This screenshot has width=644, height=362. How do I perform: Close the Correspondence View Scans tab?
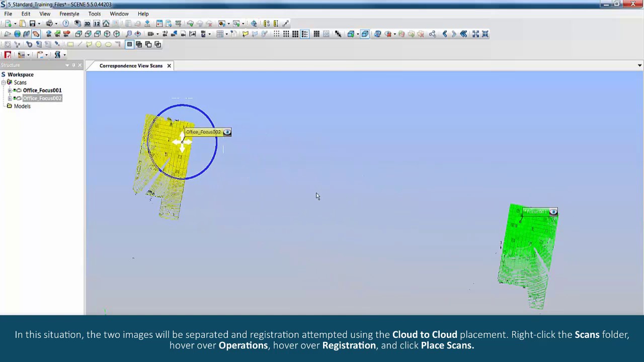click(x=169, y=66)
